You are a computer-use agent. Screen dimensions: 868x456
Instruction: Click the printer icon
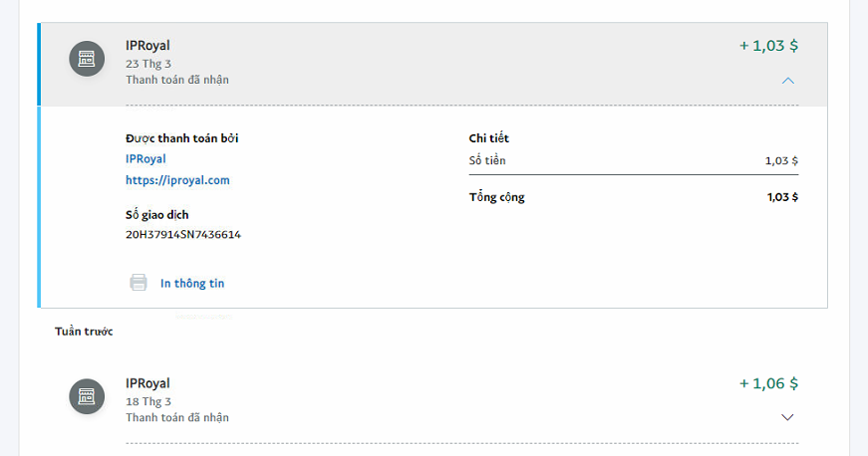139,283
